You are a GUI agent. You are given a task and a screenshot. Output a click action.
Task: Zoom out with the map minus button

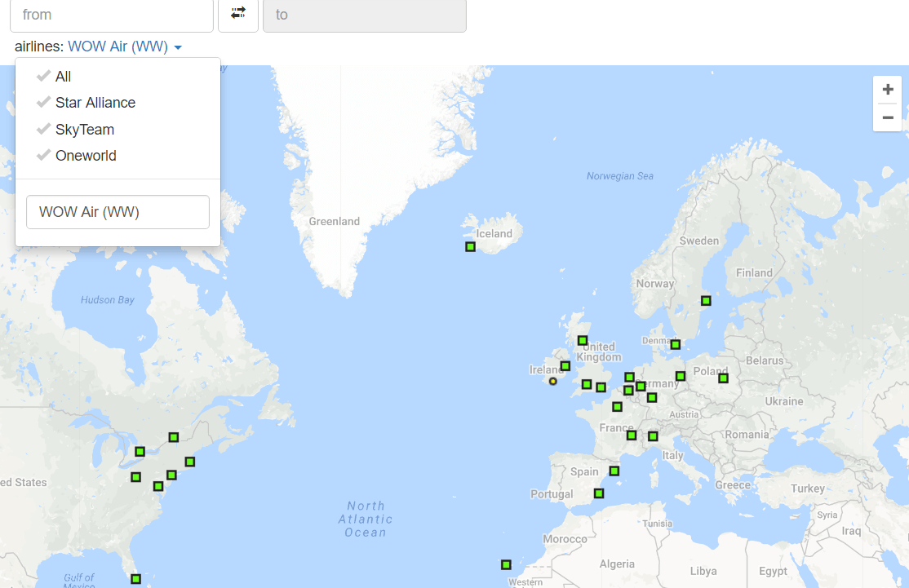click(888, 117)
